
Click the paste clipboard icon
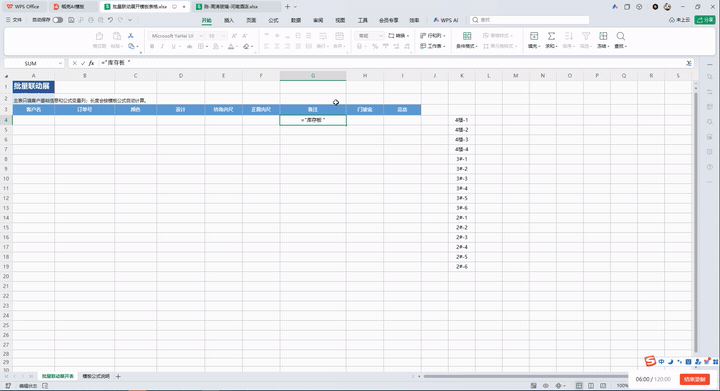[117, 36]
